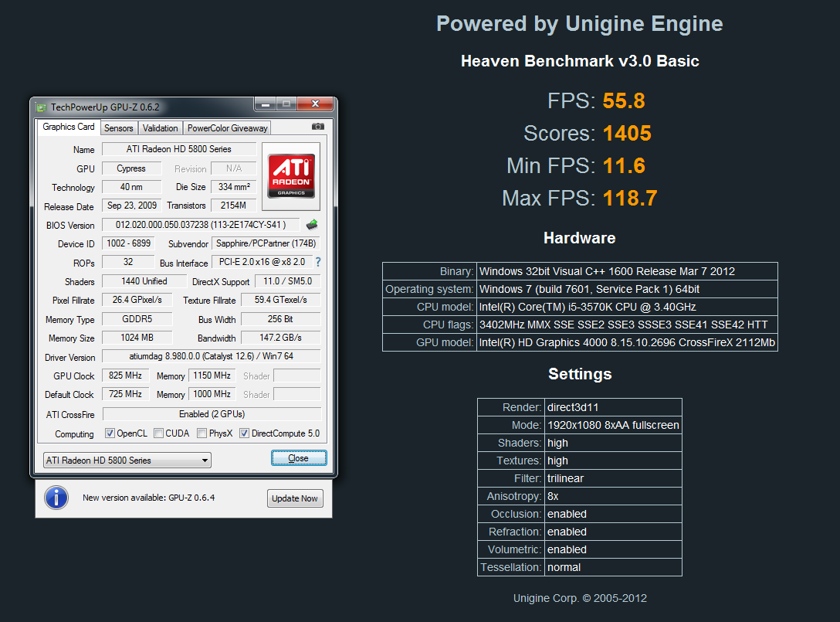Click the Binary cell Windows 32bit Visual C++
The width and height of the screenshot is (840, 622).
627,271
